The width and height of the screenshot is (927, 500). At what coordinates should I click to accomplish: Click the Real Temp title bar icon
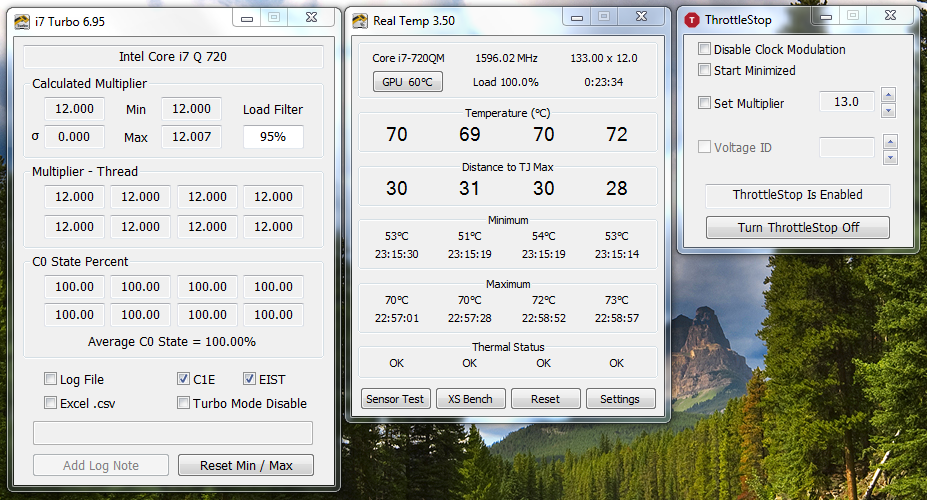[x=360, y=21]
